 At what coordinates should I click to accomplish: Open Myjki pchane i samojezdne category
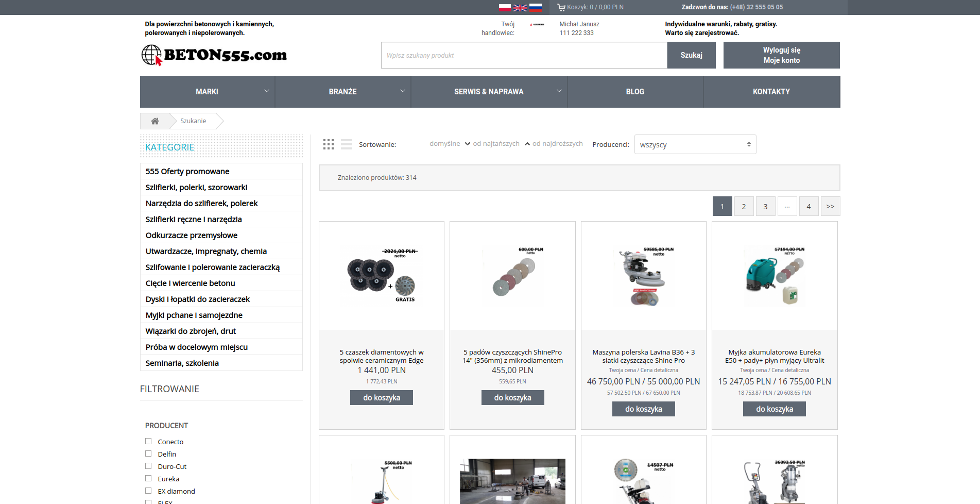pos(221,315)
